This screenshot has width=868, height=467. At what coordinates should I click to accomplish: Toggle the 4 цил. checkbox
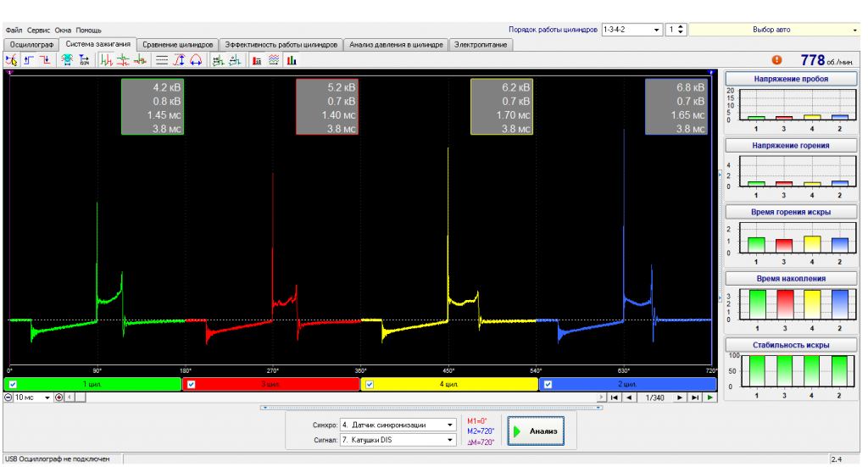[370, 384]
